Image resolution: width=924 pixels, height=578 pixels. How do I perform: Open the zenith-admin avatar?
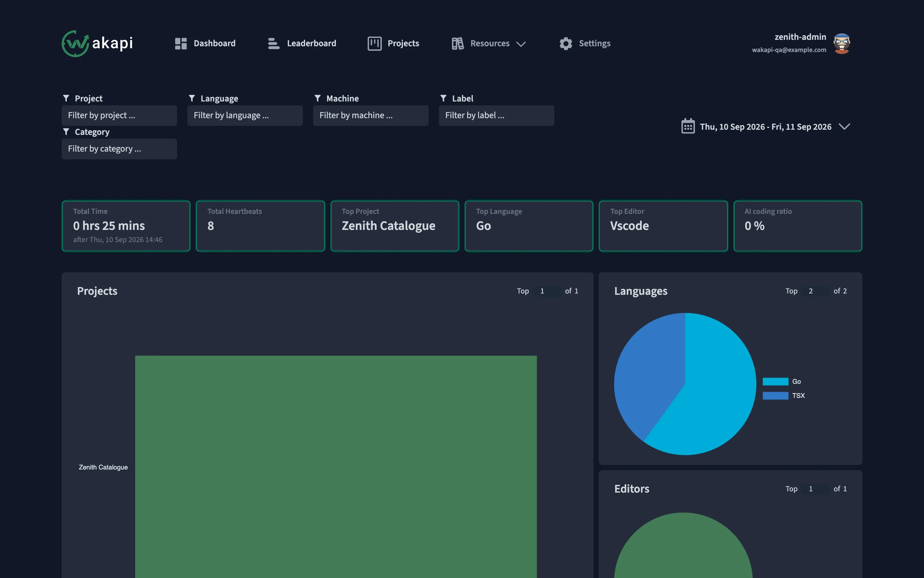[842, 43]
